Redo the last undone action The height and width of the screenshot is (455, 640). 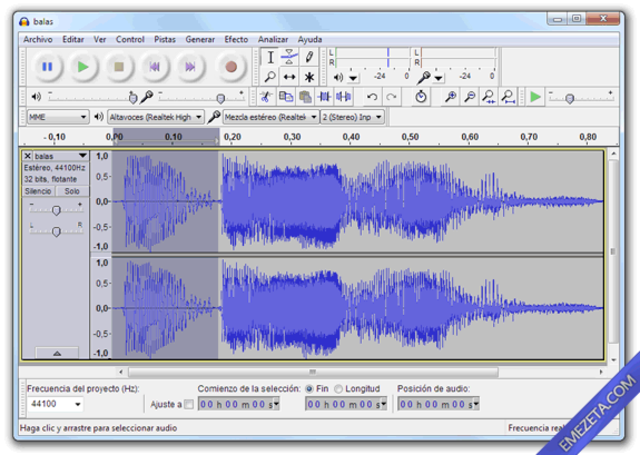[391, 97]
